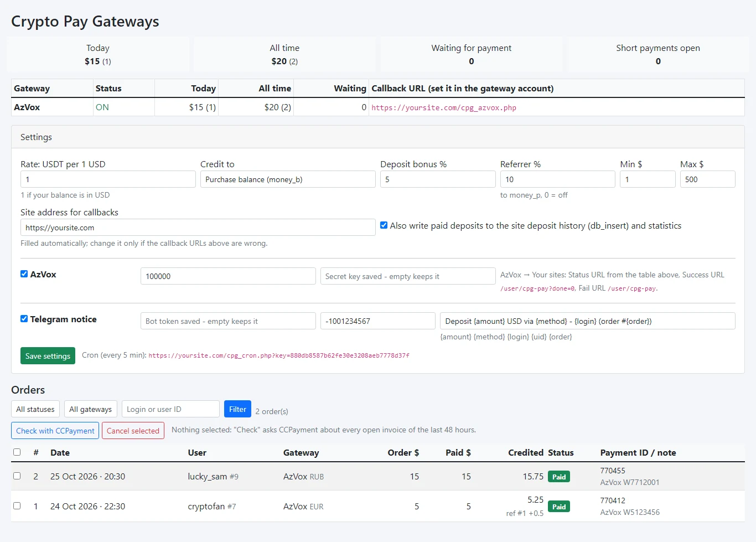This screenshot has width=756, height=542.
Task: Click the AzVox callback URL link
Action: (444, 108)
